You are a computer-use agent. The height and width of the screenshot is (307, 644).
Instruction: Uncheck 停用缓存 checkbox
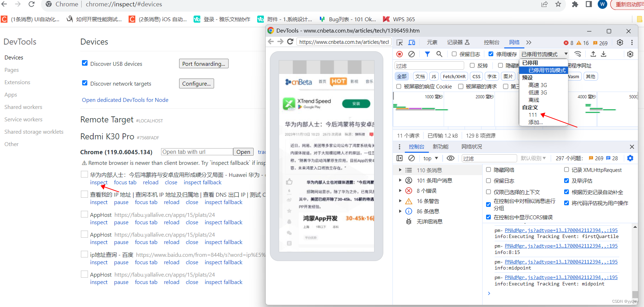point(491,54)
